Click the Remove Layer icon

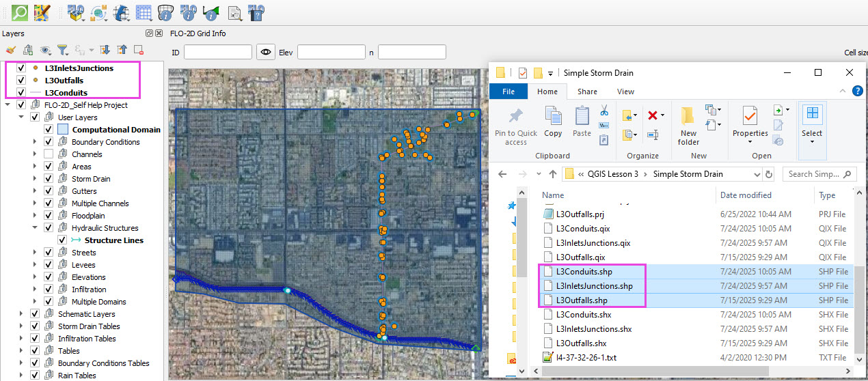click(139, 50)
